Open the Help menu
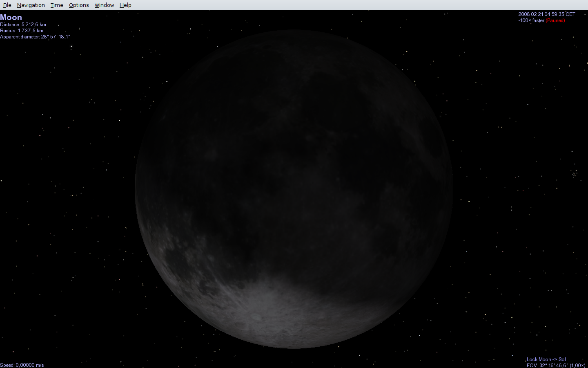Viewport: 588px width, 368px height. (125, 5)
